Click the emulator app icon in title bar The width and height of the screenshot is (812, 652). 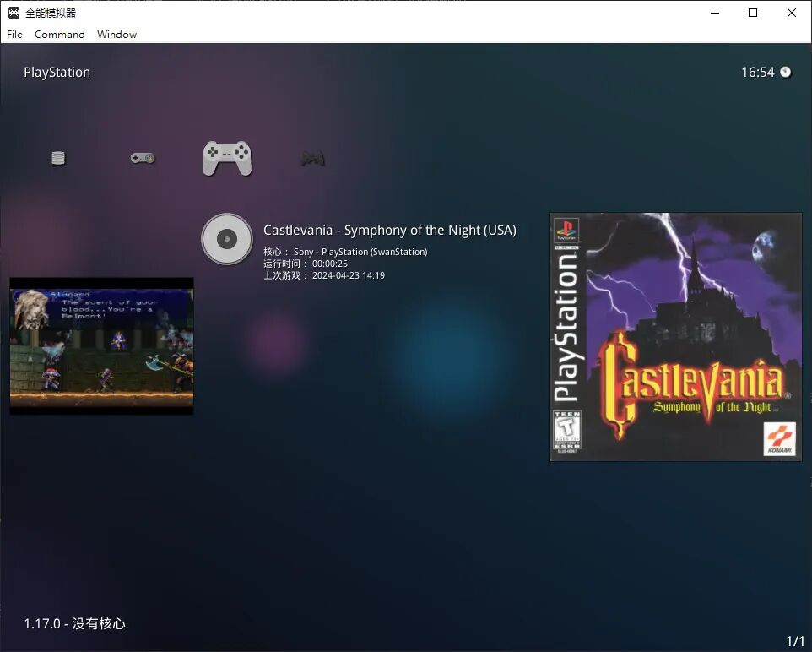[14, 13]
